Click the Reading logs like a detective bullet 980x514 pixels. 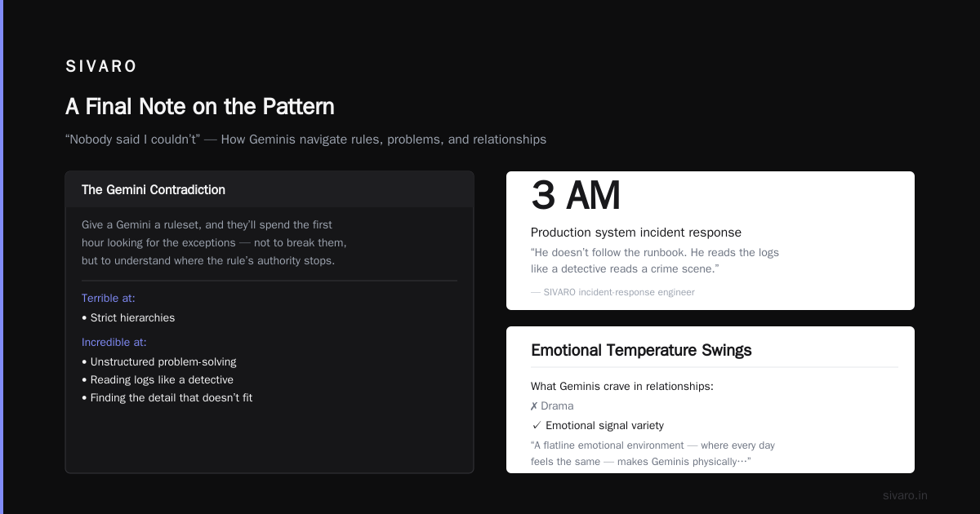pyautogui.click(x=158, y=379)
